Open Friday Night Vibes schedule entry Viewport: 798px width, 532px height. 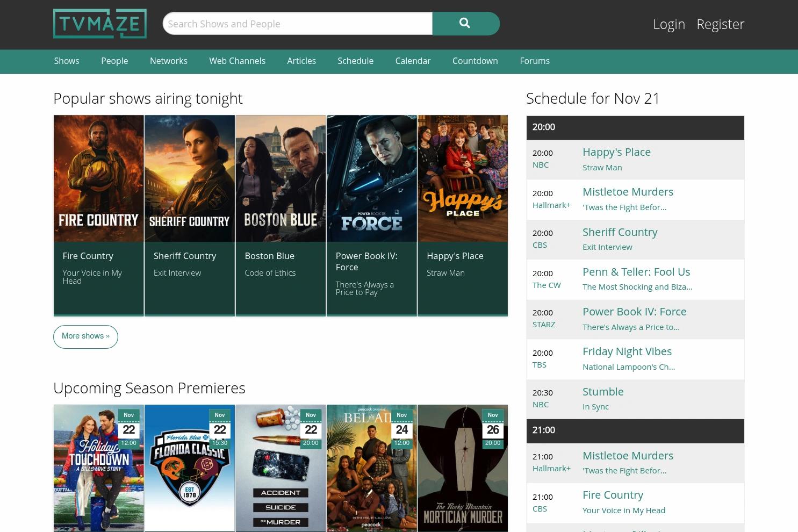pyautogui.click(x=627, y=351)
